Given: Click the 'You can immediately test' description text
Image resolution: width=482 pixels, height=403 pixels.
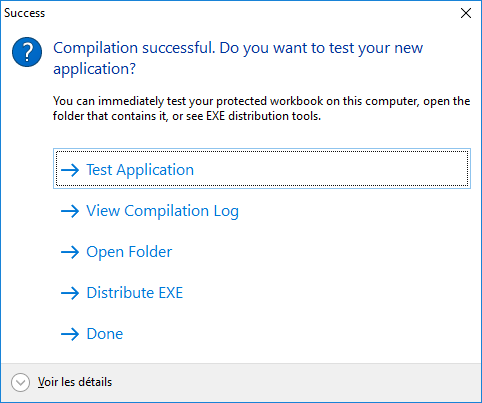Looking at the screenshot, I should point(261,108).
